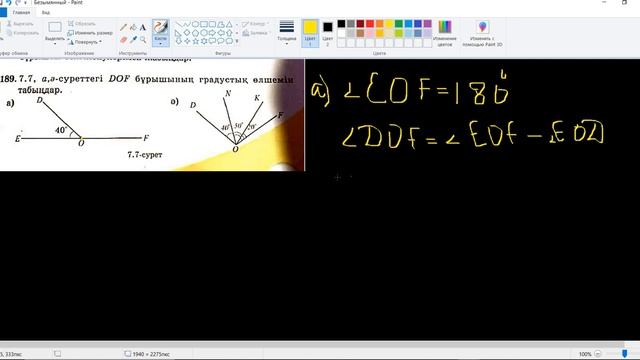Click the Redo arrow in quick access toolbar

(17, 2)
